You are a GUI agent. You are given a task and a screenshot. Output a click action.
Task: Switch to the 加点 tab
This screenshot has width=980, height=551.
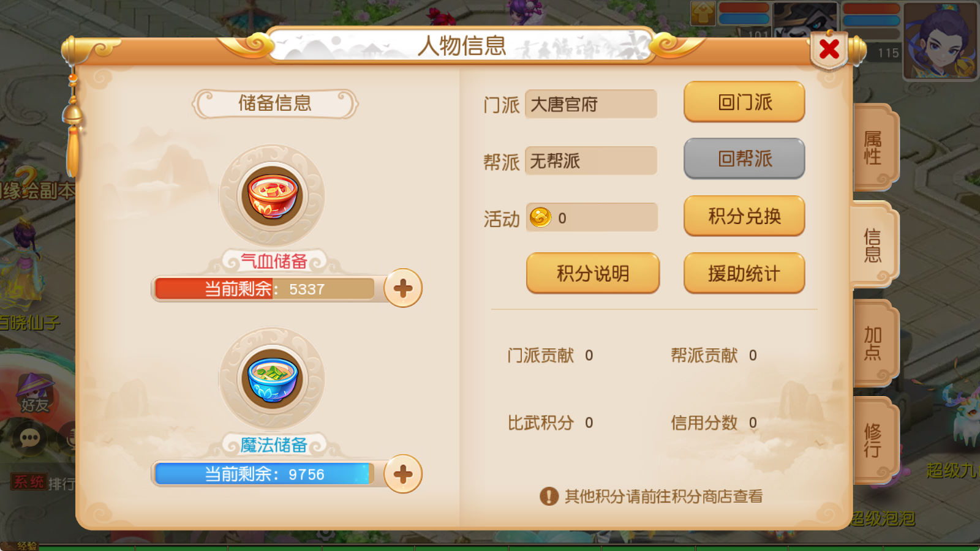[875, 343]
